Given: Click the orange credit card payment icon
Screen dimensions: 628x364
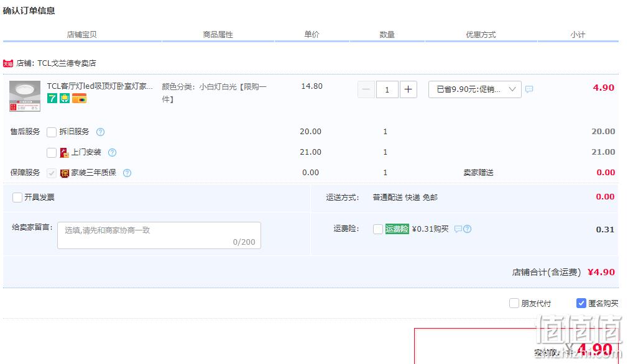Looking at the screenshot, I should [x=80, y=98].
